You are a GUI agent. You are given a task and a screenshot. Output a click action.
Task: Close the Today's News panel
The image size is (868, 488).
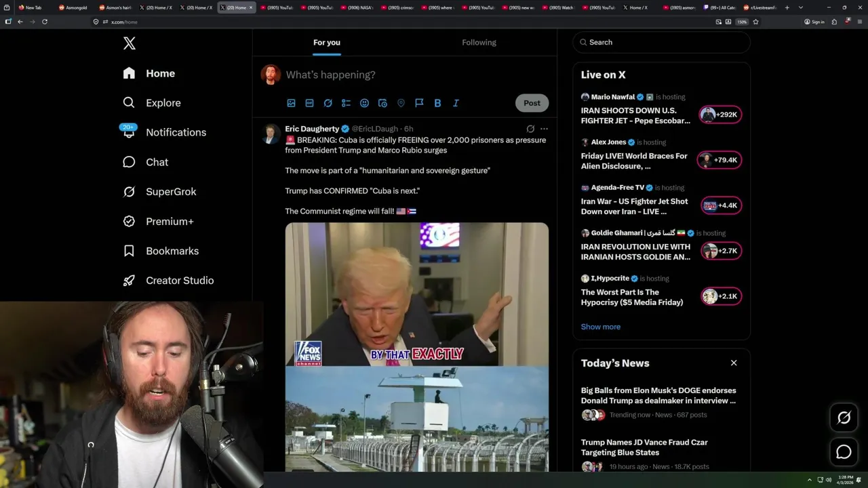pyautogui.click(x=734, y=363)
